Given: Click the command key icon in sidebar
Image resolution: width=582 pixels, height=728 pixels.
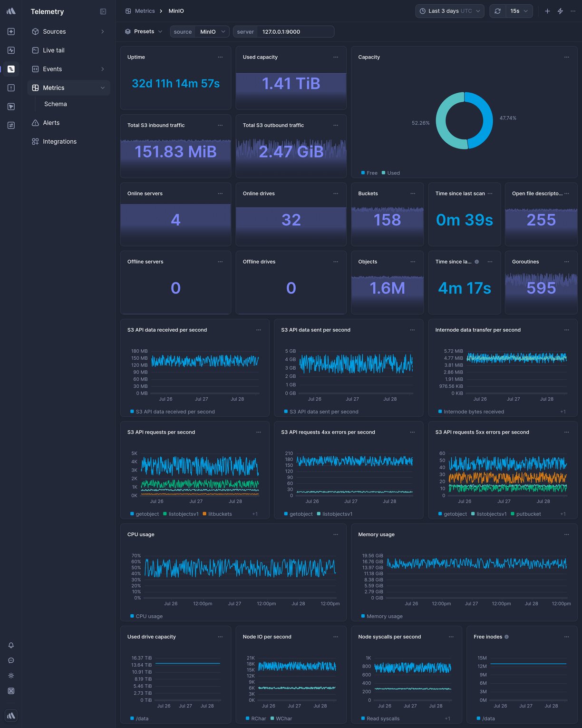Looking at the screenshot, I should point(11,691).
